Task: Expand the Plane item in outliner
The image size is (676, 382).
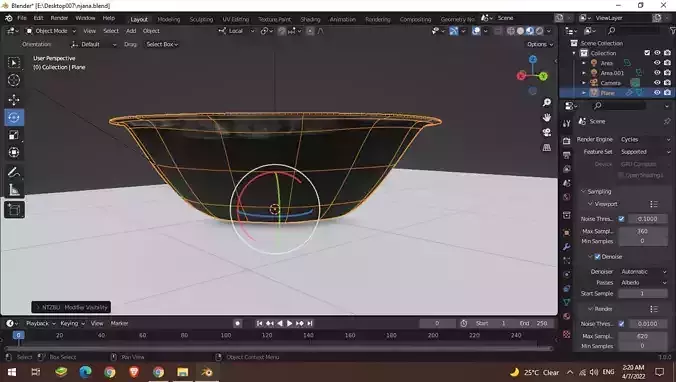Action: [584, 93]
